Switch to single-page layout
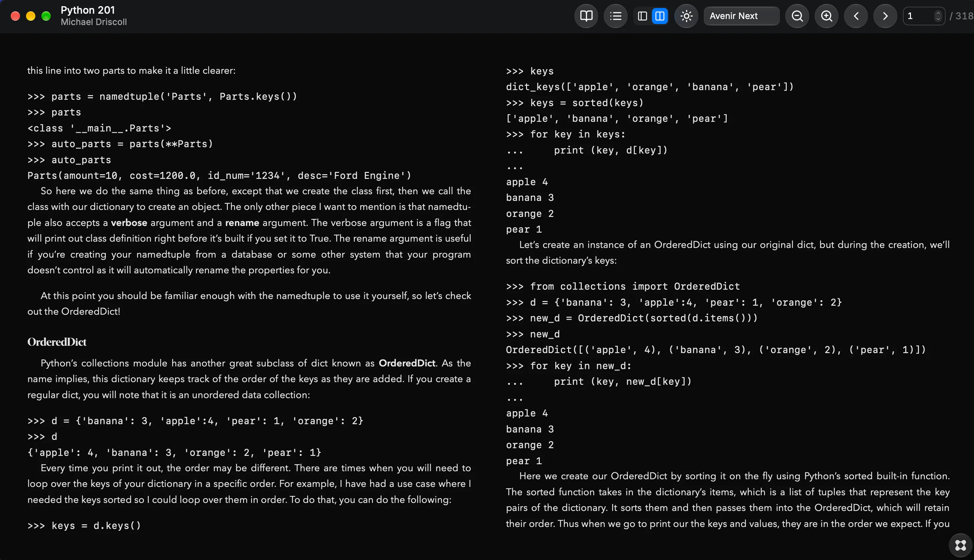974x560 pixels. tap(643, 16)
